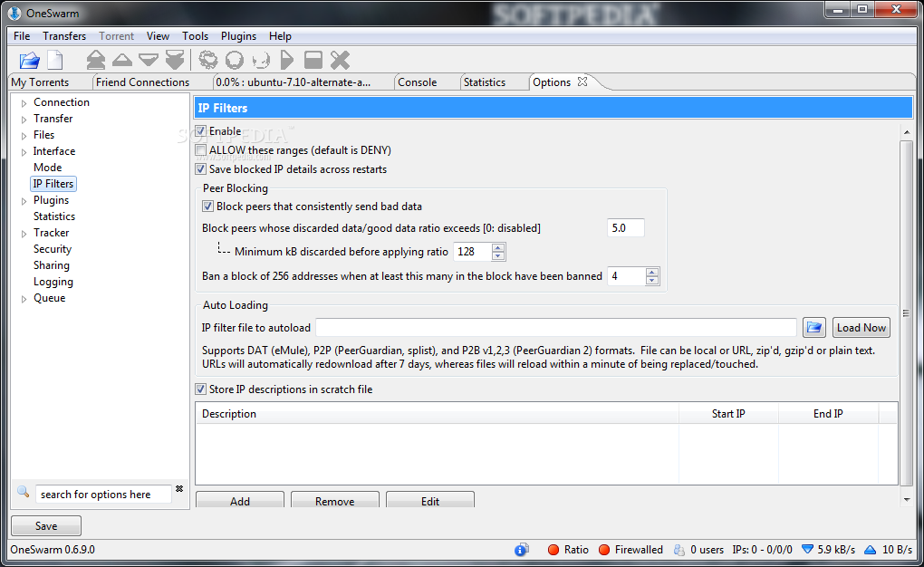
Task: Toggle Block peers that consistently send bad data
Action: [x=207, y=207]
